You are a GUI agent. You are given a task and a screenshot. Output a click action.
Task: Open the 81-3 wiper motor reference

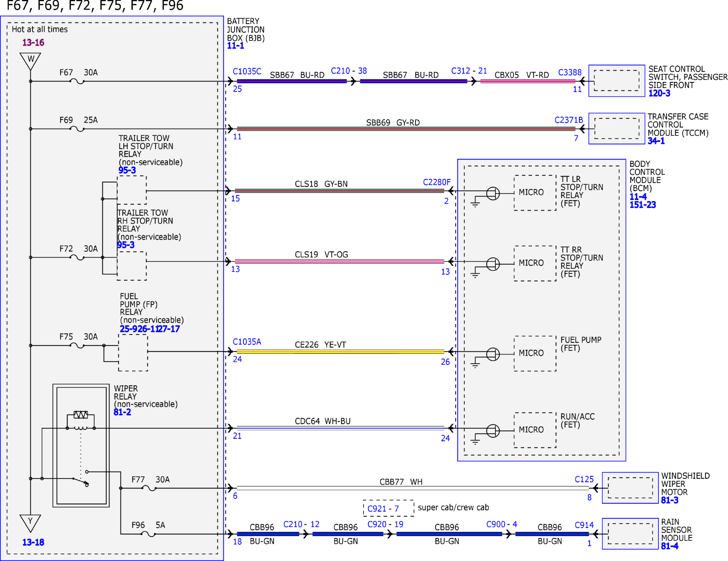[669, 500]
